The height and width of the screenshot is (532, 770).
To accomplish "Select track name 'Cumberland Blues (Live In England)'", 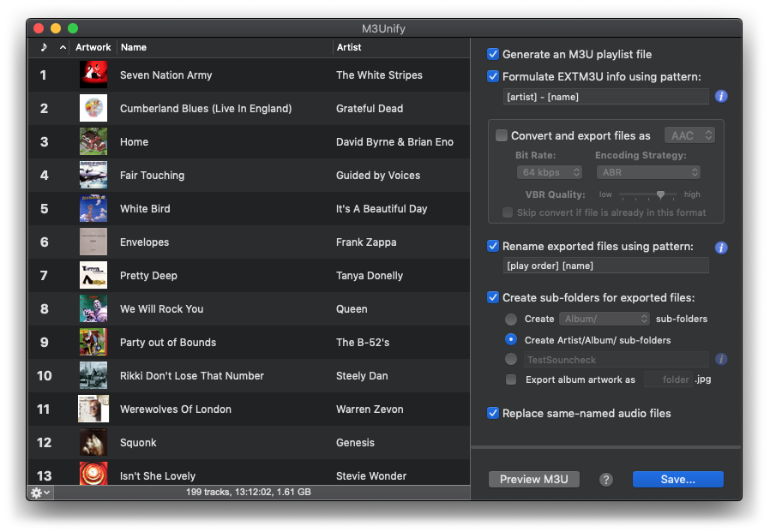I will 206,109.
